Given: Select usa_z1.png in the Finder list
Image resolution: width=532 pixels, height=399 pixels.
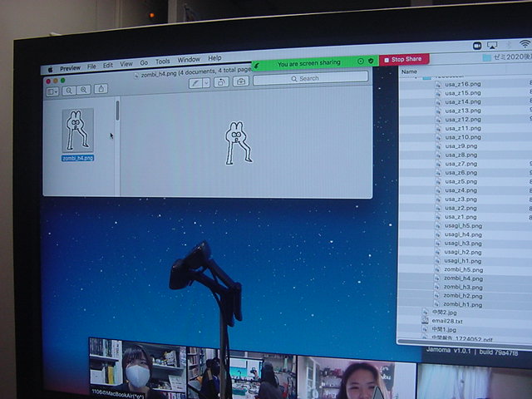Looking at the screenshot, I should point(461,217).
